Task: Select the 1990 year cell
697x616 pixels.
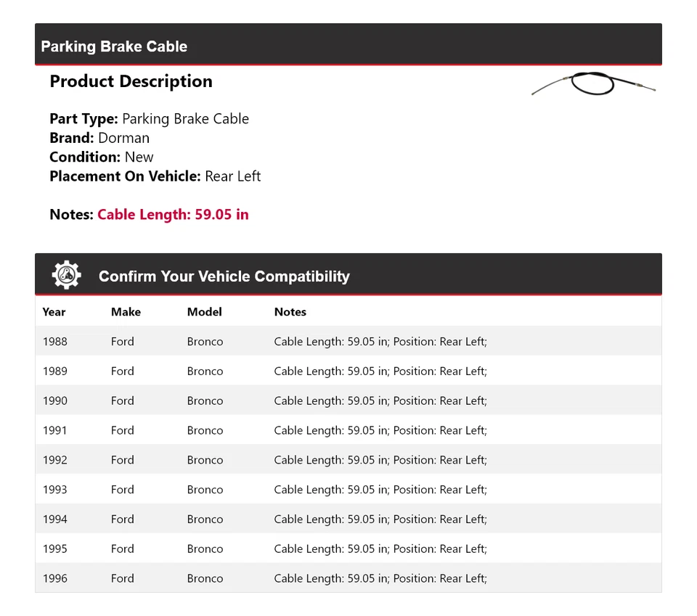Action: 54,401
